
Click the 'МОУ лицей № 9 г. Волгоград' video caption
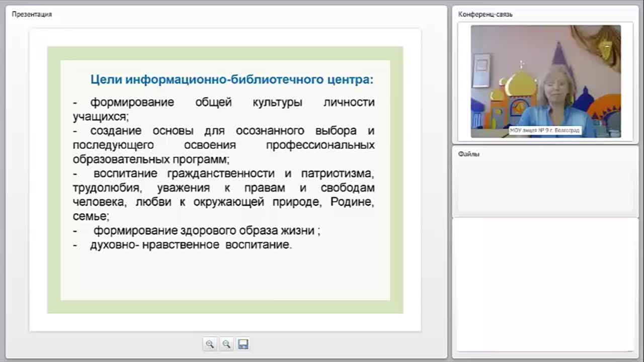(545, 130)
